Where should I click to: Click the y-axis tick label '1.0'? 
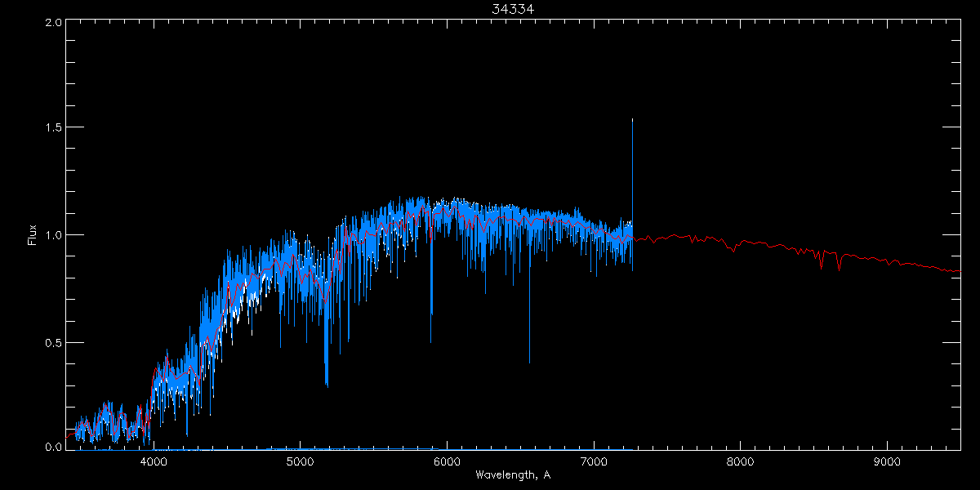click(x=53, y=235)
